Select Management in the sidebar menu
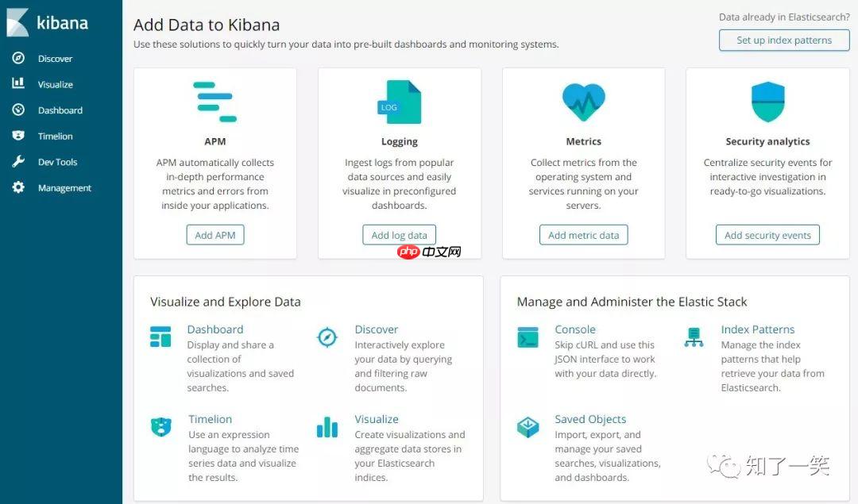858x504 pixels. click(64, 188)
